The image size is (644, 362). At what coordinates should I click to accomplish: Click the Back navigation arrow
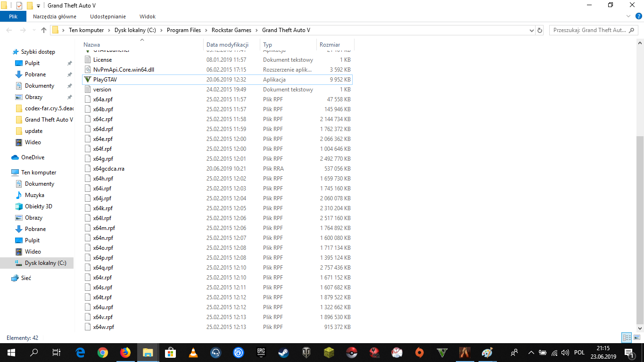point(9,30)
